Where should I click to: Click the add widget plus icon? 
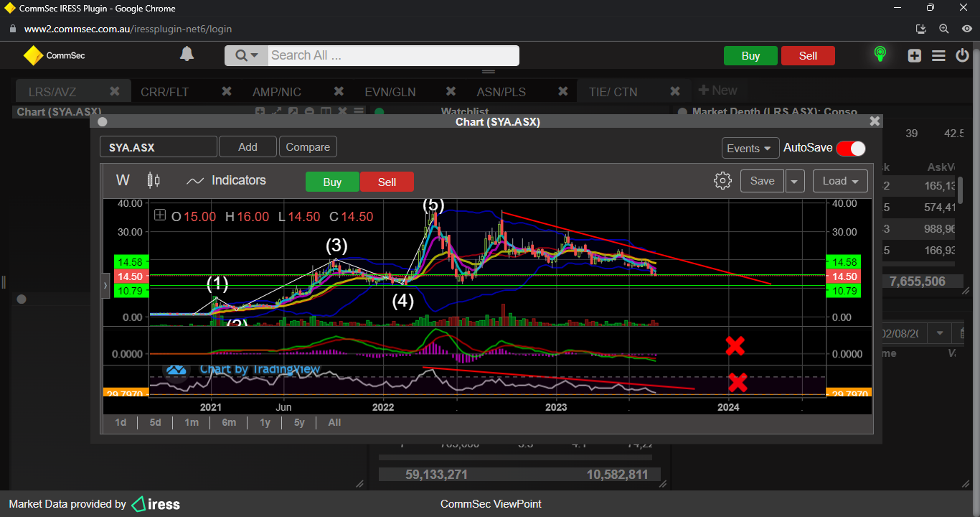(x=914, y=55)
